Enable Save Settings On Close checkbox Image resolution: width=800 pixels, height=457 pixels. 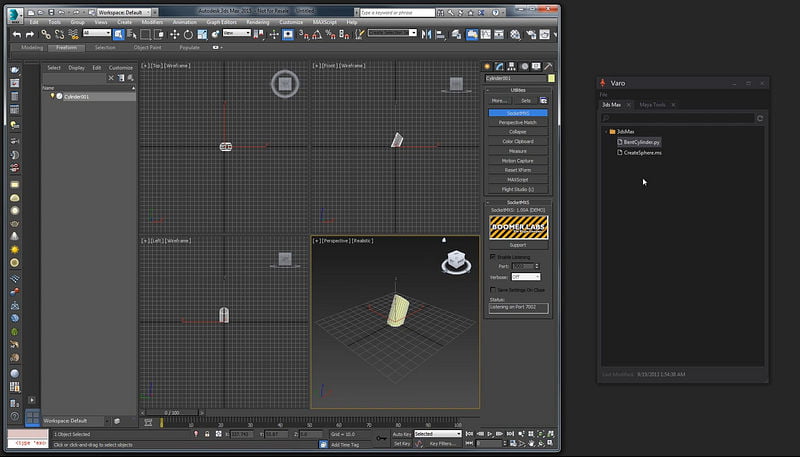(492, 289)
